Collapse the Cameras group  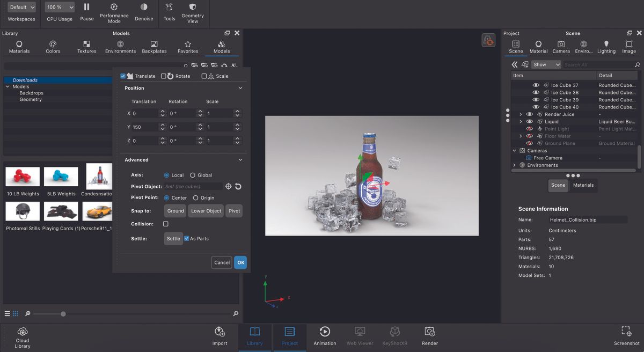(514, 150)
